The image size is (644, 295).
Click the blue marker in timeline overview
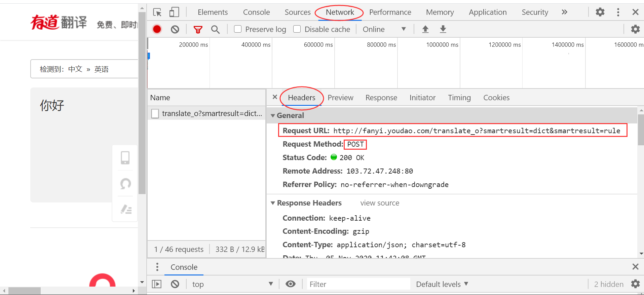(149, 56)
